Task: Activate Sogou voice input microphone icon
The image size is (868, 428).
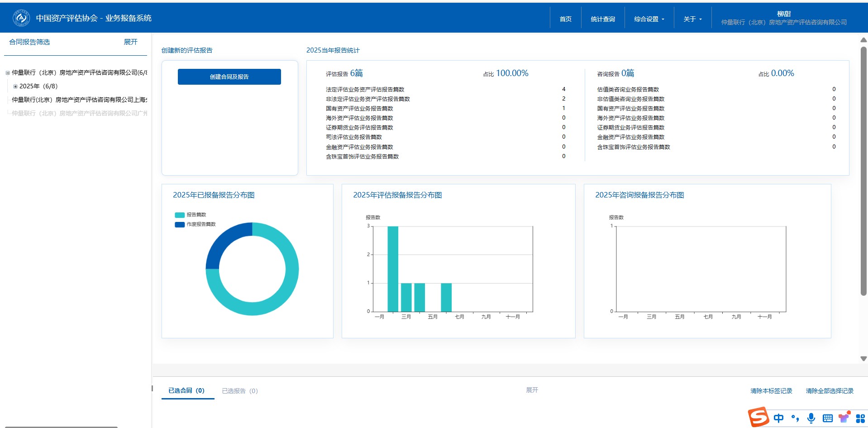Action: (x=811, y=418)
